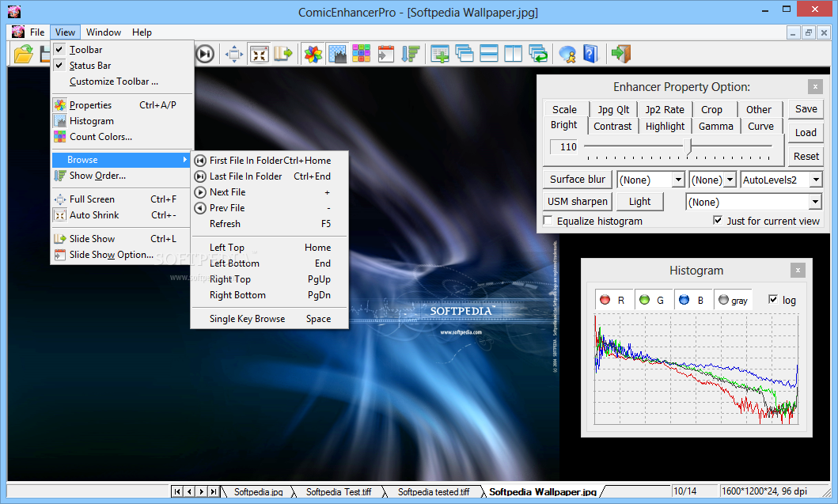Toggle the B blue channel in Histogram
The height and width of the screenshot is (504, 838).
click(693, 300)
